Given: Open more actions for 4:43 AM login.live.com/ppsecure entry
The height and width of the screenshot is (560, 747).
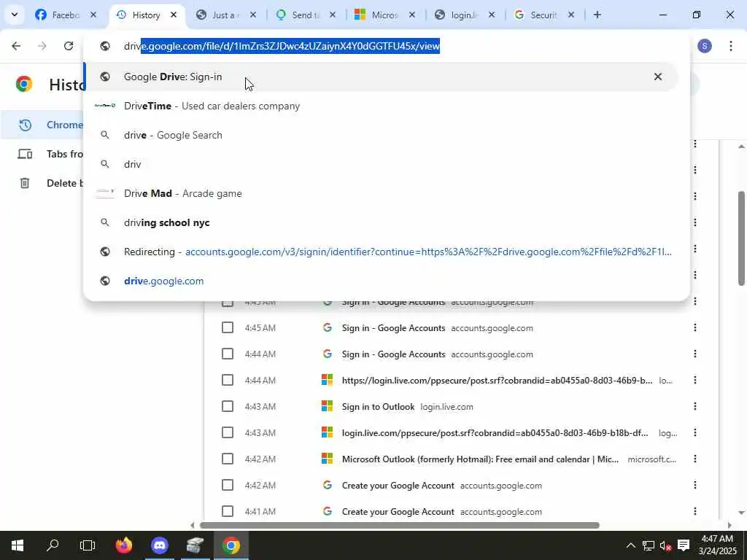Looking at the screenshot, I should pos(695,432).
